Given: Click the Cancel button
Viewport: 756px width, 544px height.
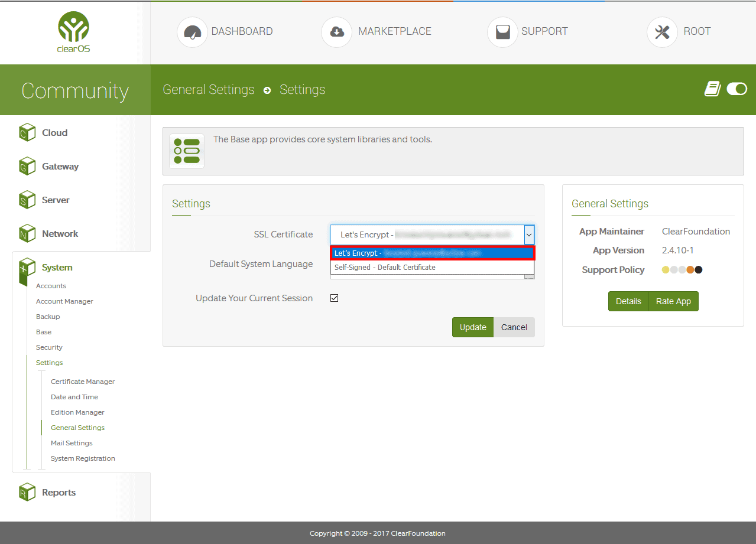Looking at the screenshot, I should [x=514, y=327].
